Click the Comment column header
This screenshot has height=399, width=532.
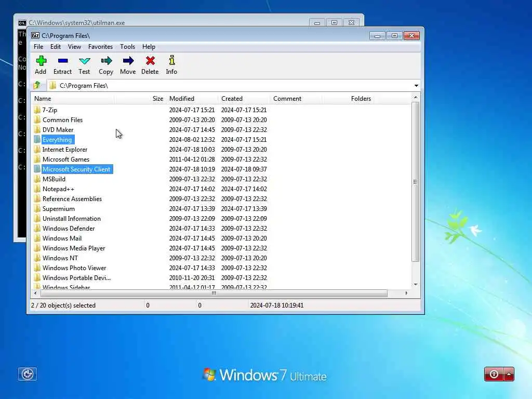click(296, 98)
